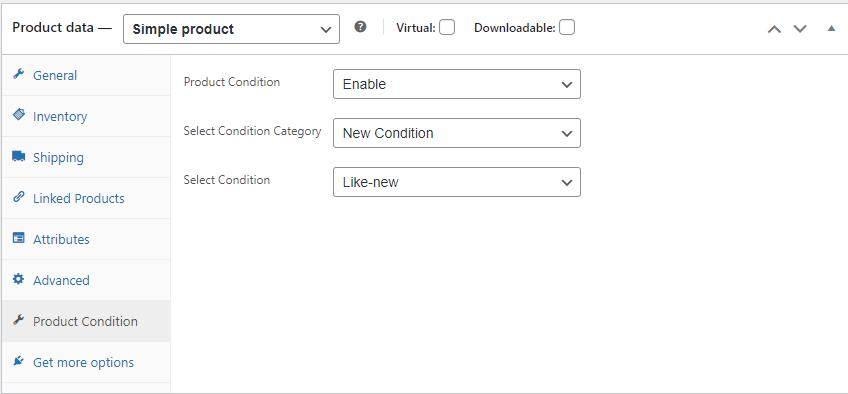The height and width of the screenshot is (394, 848).
Task: Open the Product Condition Enable dropdown
Action: (457, 84)
